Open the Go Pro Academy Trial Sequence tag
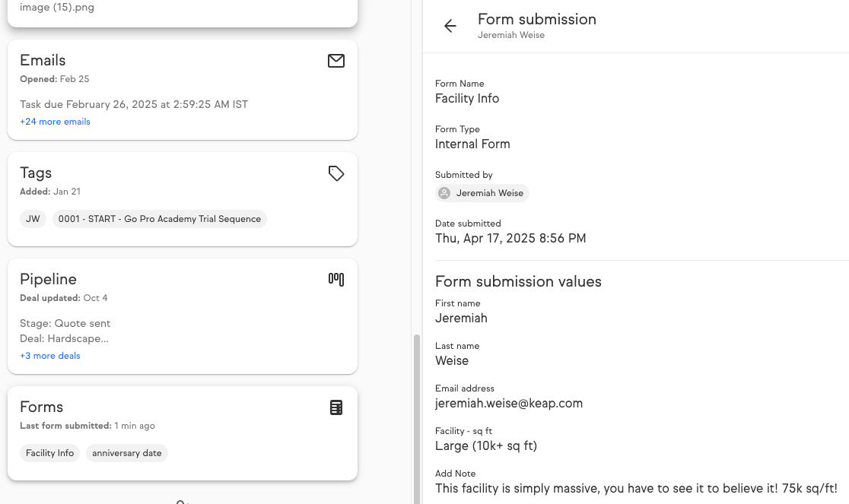The image size is (849, 504). (160, 219)
